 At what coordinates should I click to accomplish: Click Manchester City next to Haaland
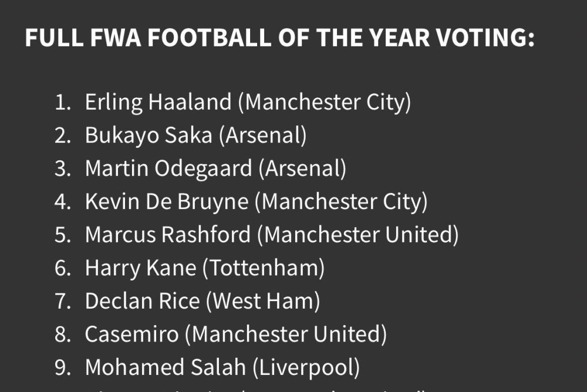pos(325,102)
